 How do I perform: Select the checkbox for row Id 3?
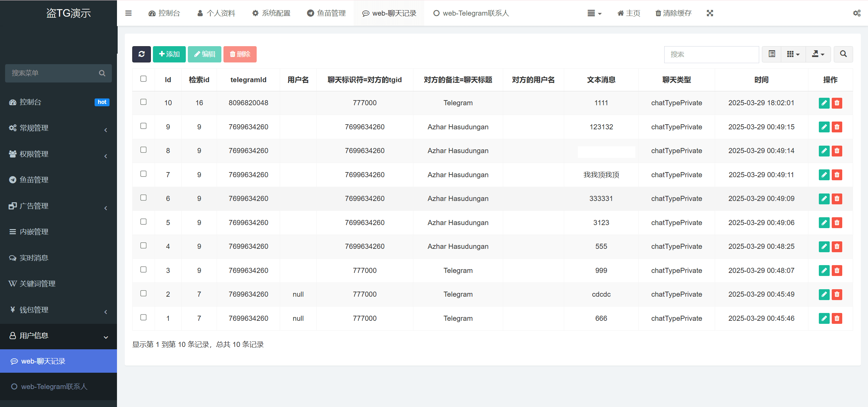click(x=143, y=270)
